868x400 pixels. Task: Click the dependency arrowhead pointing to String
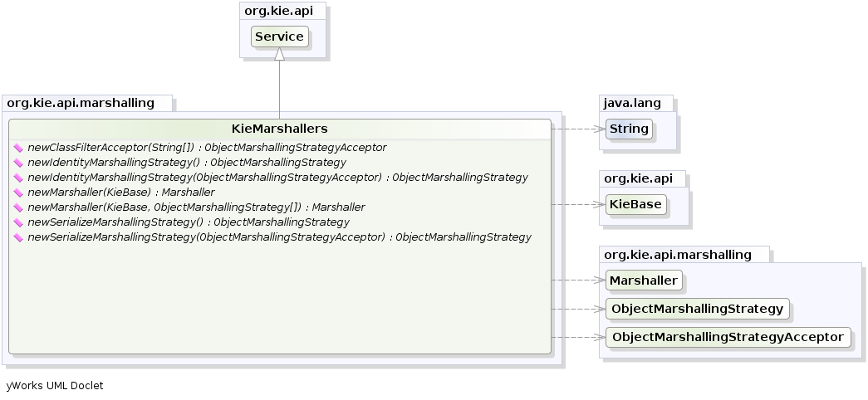(x=601, y=129)
